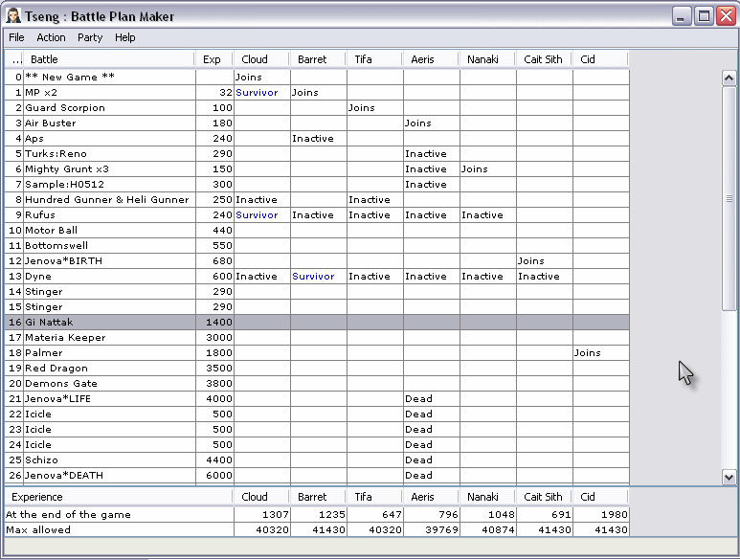740x560 pixels.
Task: Select the 'Palmer' battle row
Action: point(317,353)
